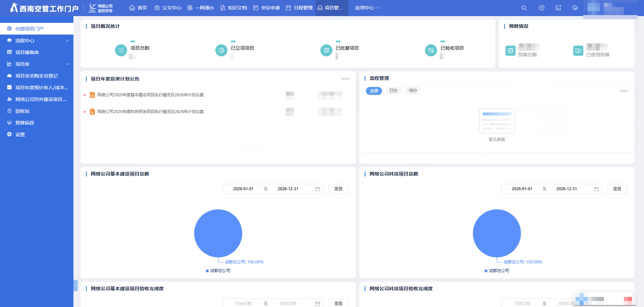
Task: Toggle 成都总公司 legend in 基本建设项目总数 chart
Action: (x=218, y=271)
